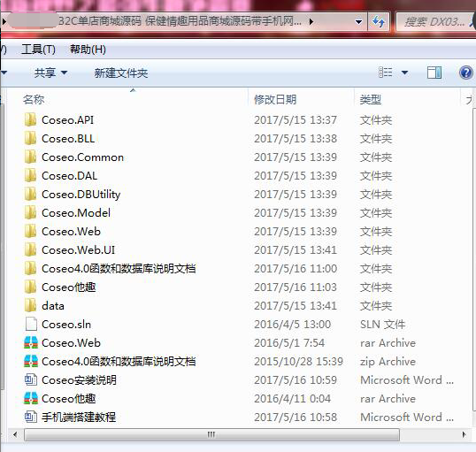Click the 手机端搭建教程 Word document icon
Image resolution: width=476 pixels, height=452 pixels.
(31, 417)
